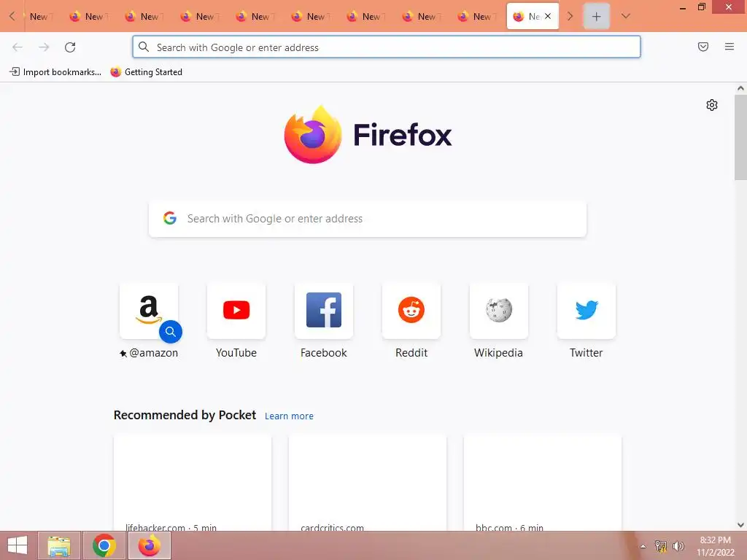
Task: Open the Reddit shortcut tile
Action: pyautogui.click(x=411, y=311)
